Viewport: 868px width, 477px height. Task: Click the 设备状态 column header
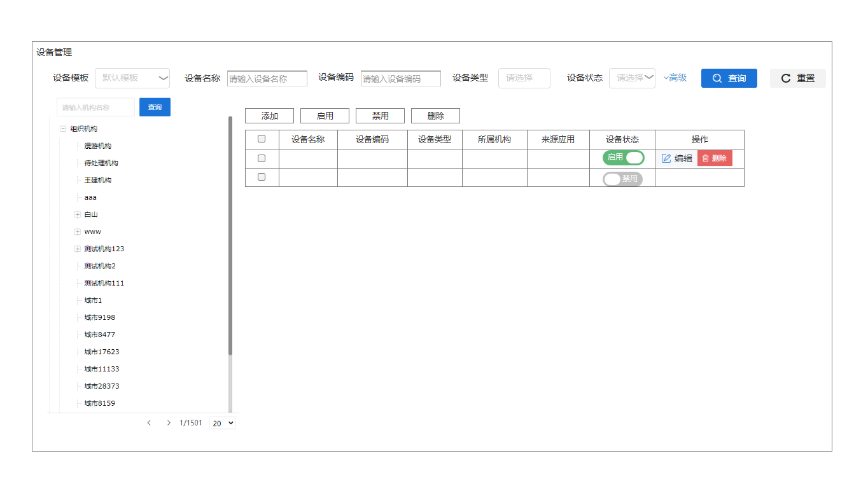pyautogui.click(x=622, y=139)
